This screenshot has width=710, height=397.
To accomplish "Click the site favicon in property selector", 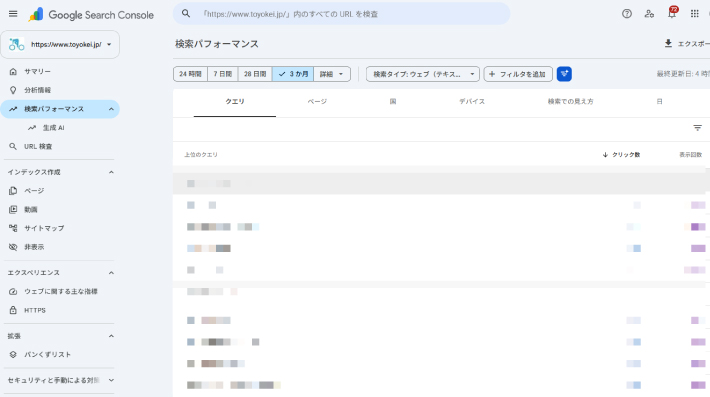I will pyautogui.click(x=17, y=44).
